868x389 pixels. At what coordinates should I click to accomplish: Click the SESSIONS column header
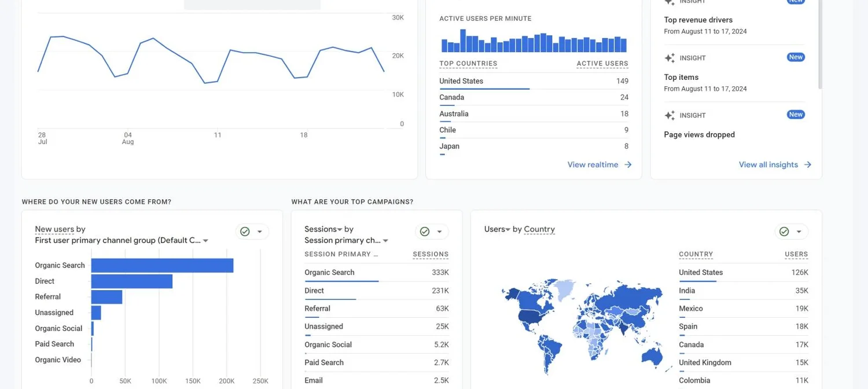tap(431, 254)
